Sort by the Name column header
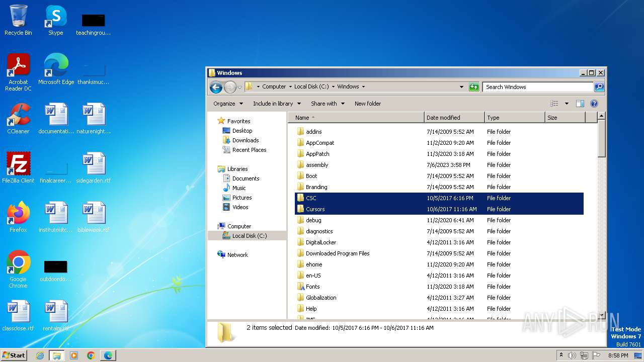644x362 pixels. point(356,118)
